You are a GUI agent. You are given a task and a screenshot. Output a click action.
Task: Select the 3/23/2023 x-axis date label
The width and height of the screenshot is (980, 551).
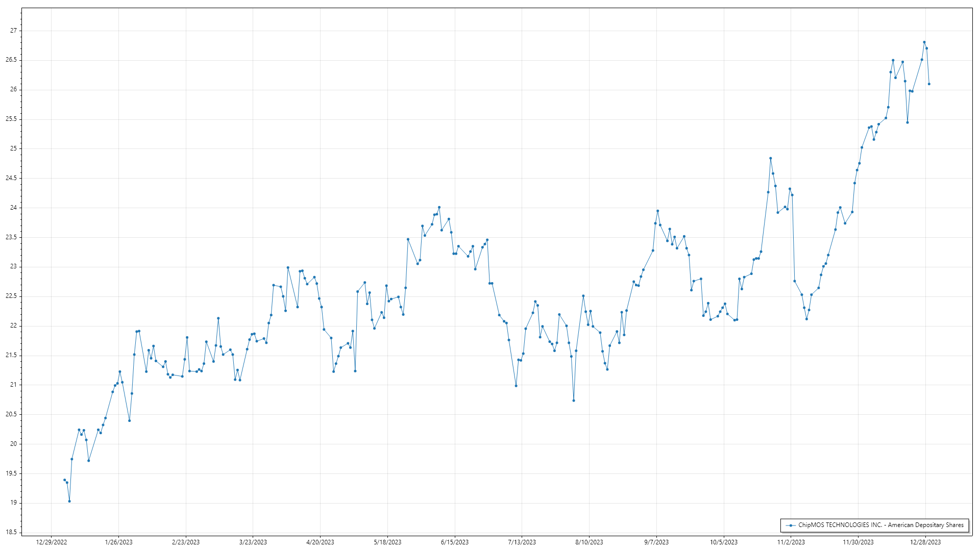tap(253, 542)
